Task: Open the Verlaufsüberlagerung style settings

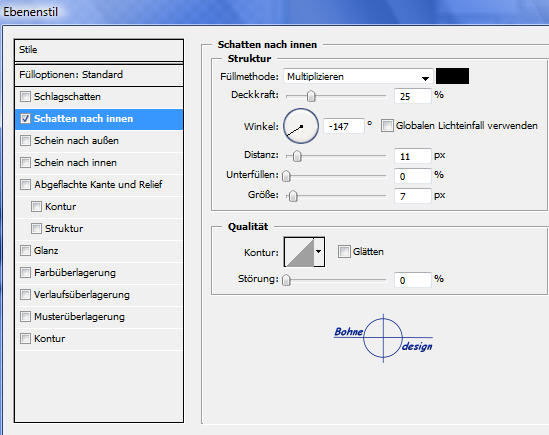Action: point(82,295)
